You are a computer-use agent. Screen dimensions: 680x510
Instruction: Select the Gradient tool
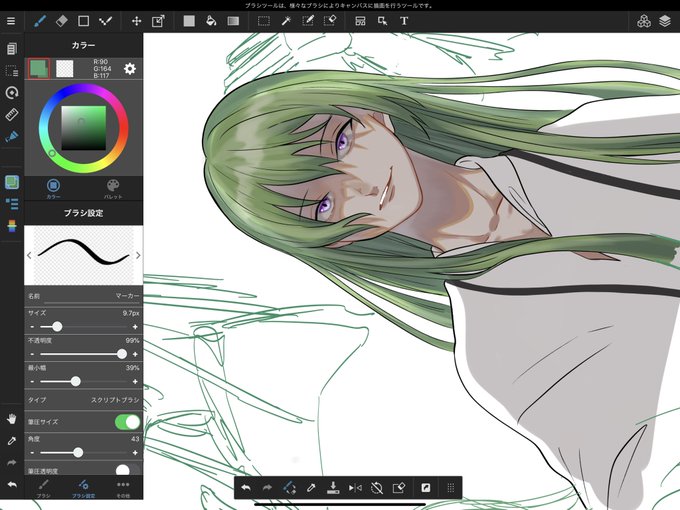(x=233, y=21)
